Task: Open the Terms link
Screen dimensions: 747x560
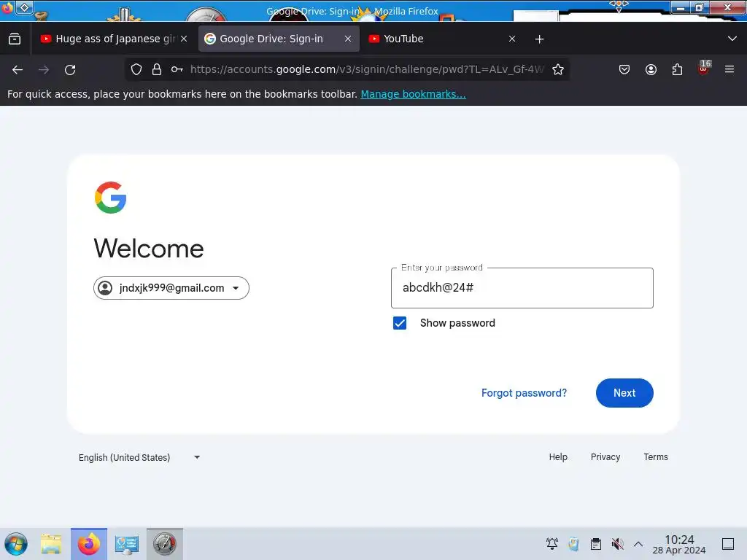Action: point(656,457)
